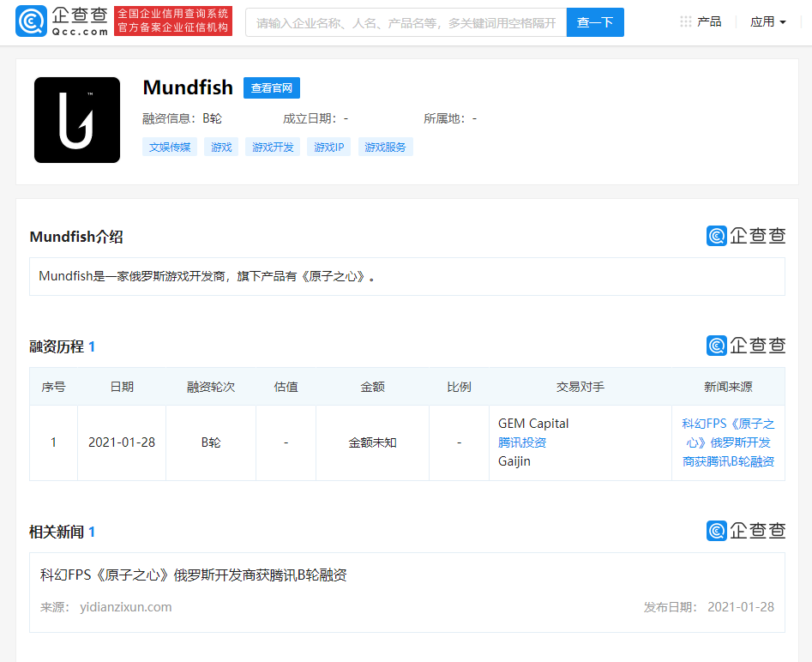Open the news source link in financing table
Screen dimensions: 812x662
728,442
